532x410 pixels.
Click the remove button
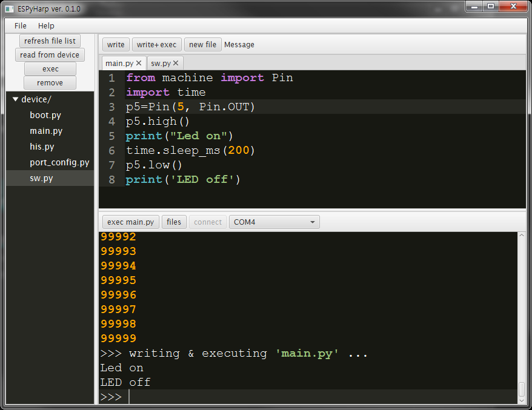(50, 83)
